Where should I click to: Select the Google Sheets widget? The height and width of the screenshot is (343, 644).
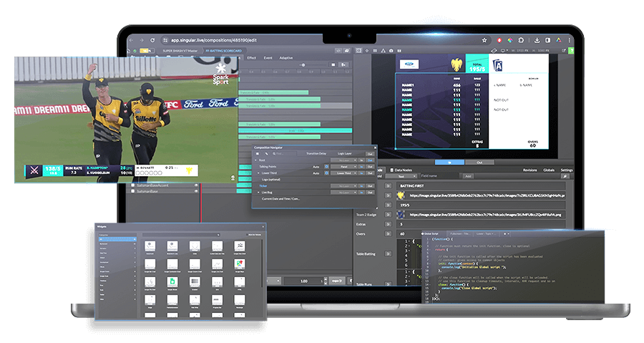172,283
